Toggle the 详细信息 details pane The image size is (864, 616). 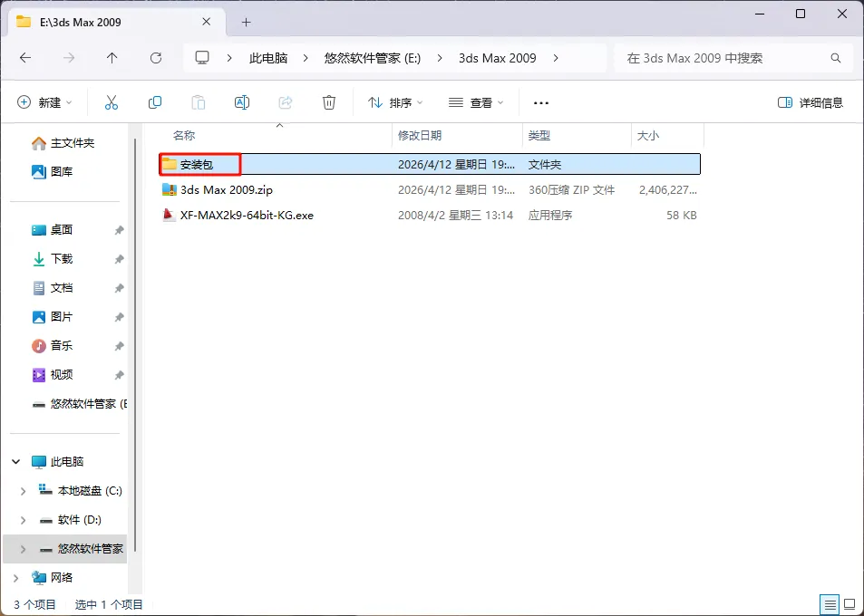click(810, 102)
